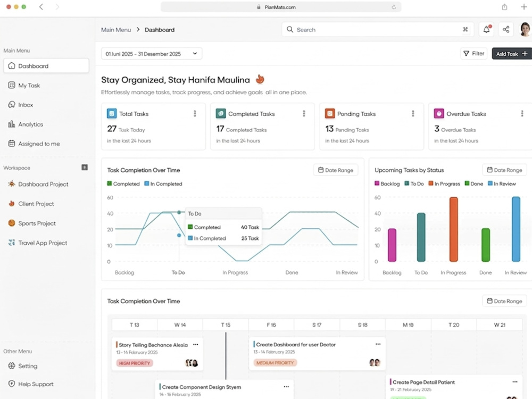The height and width of the screenshot is (399, 532).
Task: Click the browser address bar
Action: click(x=281, y=7)
